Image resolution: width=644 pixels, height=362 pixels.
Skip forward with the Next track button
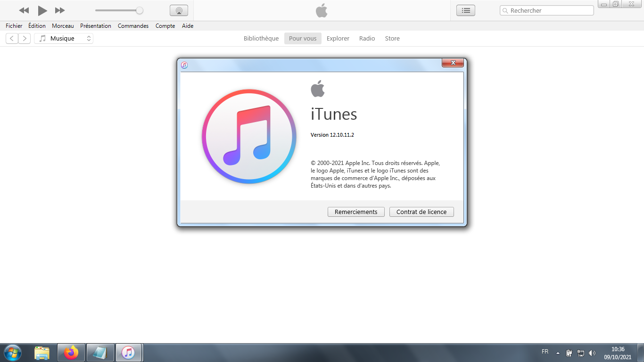60,10
